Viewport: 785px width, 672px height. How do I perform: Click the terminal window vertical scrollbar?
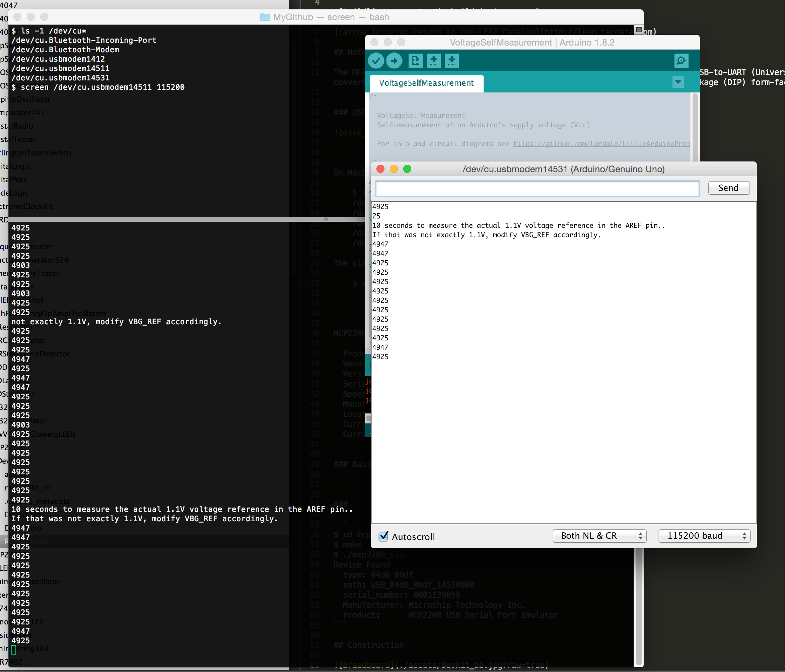coord(639,606)
